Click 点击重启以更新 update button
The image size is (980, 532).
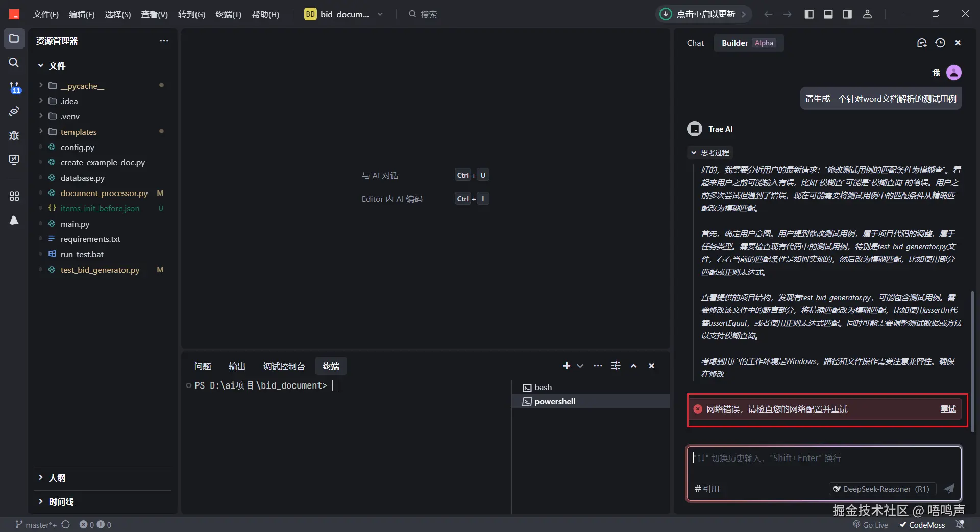click(704, 14)
